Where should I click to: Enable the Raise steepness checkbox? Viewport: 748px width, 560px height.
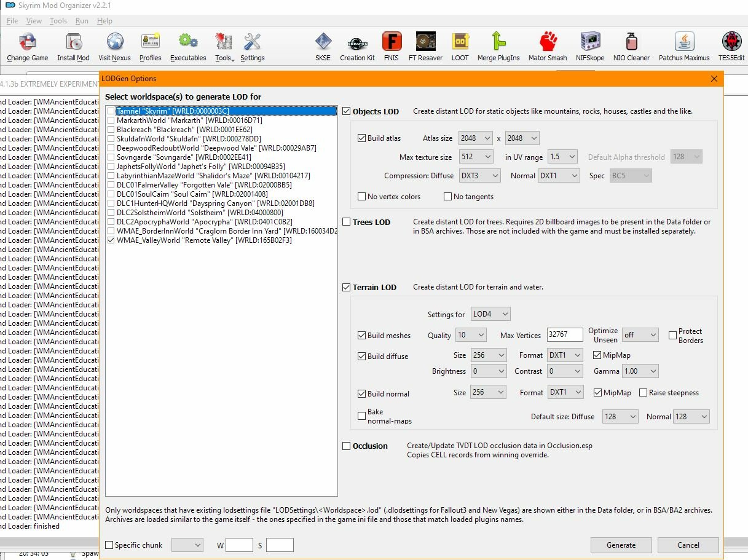(x=643, y=393)
